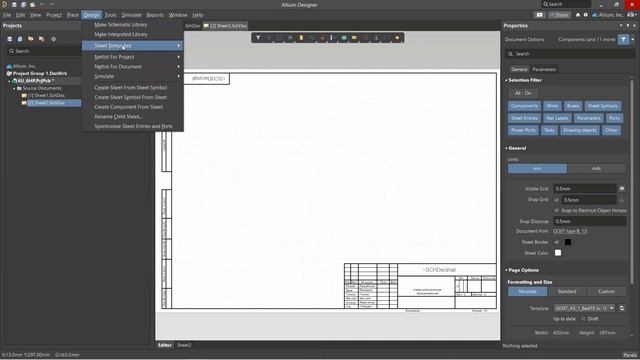Toggle Snap to Electrical Object Hotspots checkbox
This screenshot has height=360, width=640.
coord(557,210)
